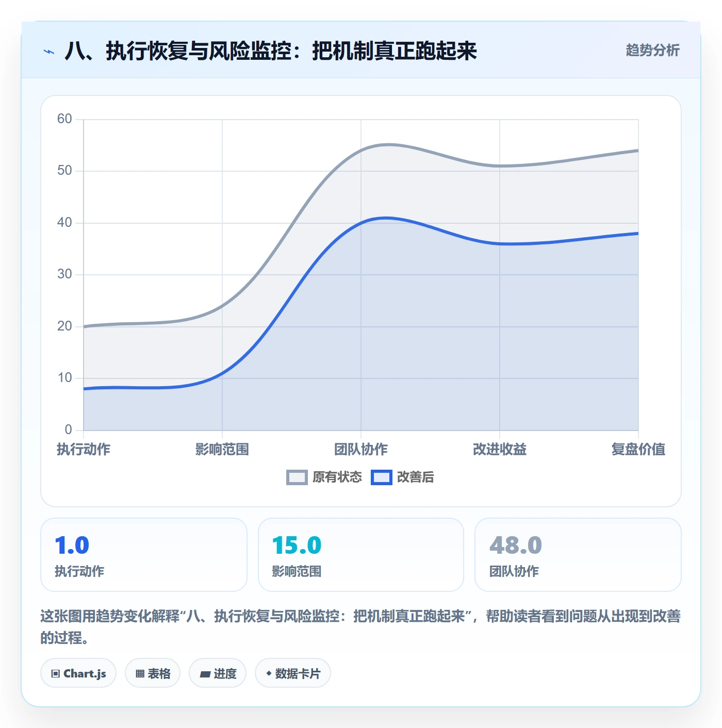Click the 原有状态 legend label
The image size is (722, 728).
pos(337,477)
